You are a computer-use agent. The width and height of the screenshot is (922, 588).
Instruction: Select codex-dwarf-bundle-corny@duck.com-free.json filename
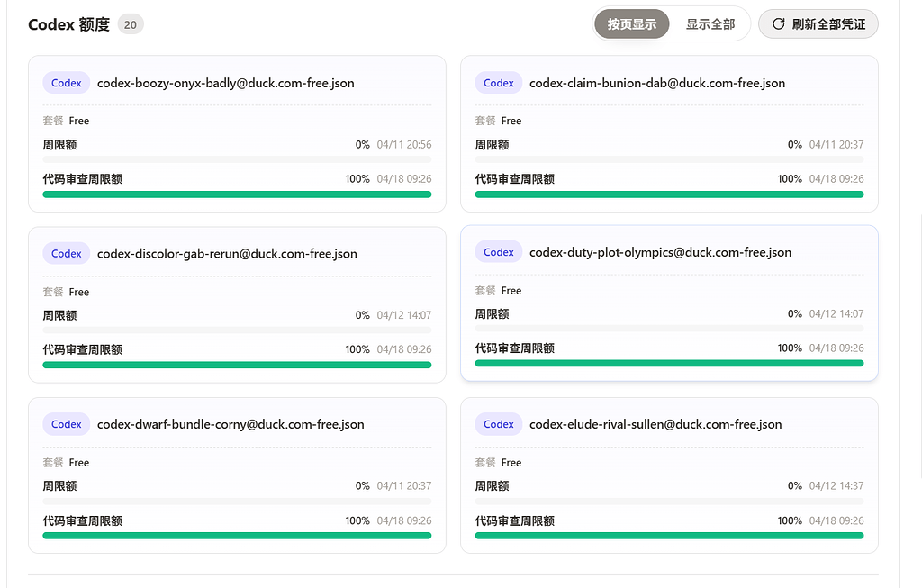pos(230,424)
